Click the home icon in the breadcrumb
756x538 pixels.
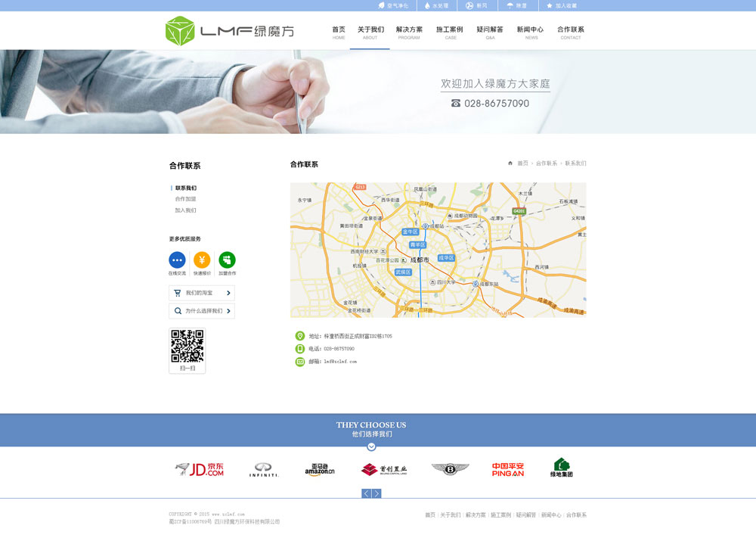(510, 163)
